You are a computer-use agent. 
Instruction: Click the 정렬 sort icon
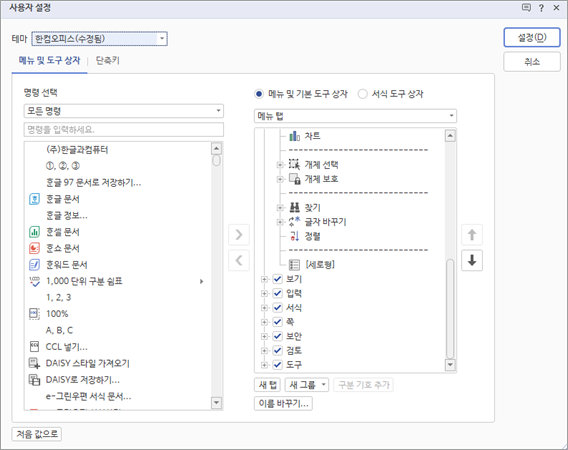tap(295, 236)
